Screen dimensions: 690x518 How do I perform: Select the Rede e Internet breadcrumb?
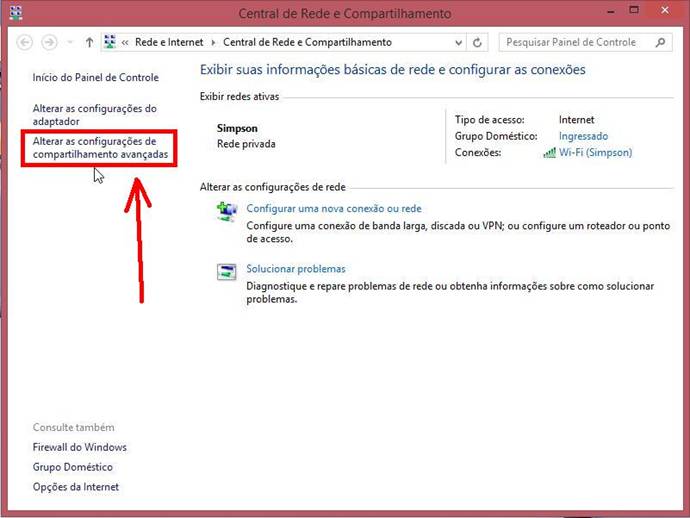(168, 43)
